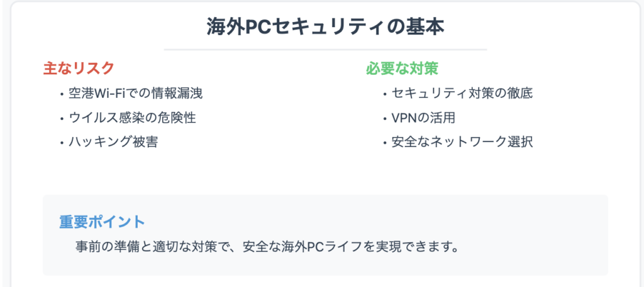Select the ハッキング被害 list item

tap(113, 143)
